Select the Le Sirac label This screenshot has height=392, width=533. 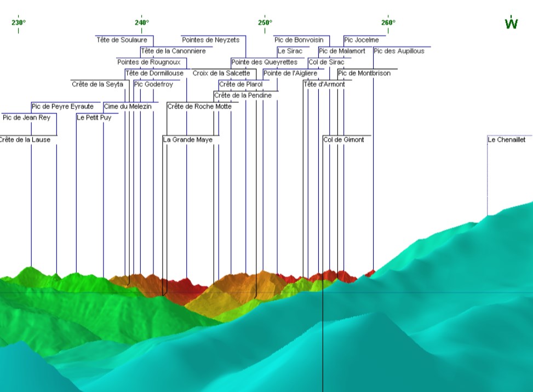(x=290, y=51)
